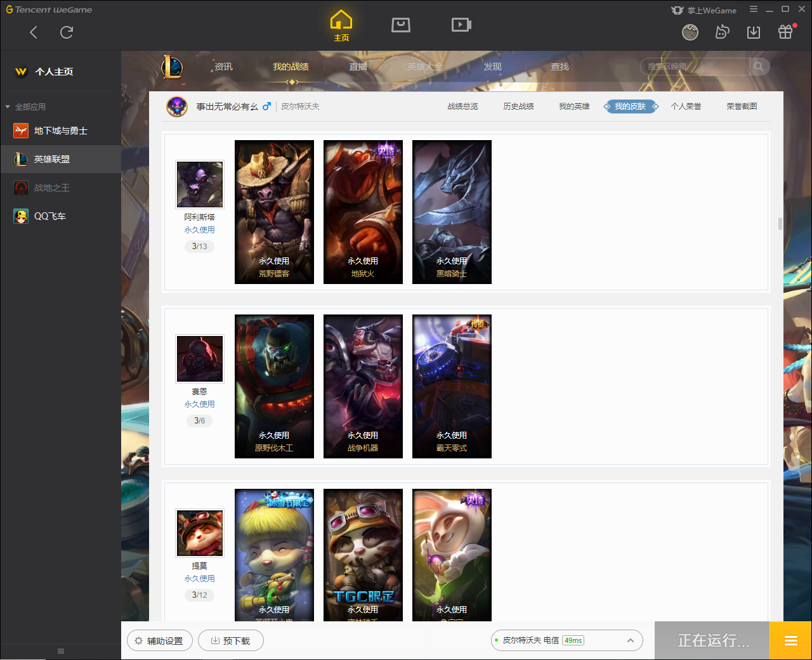
Task: Open the 资讯 tab
Action: tap(223, 67)
